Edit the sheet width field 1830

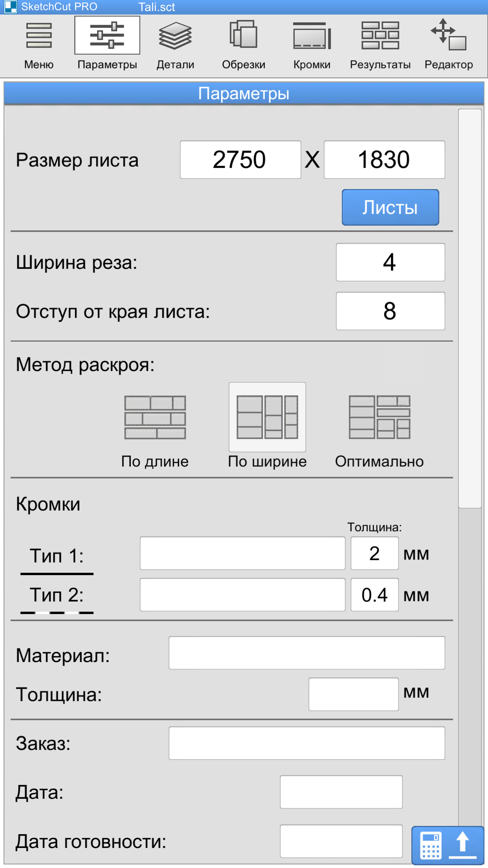coord(384,160)
